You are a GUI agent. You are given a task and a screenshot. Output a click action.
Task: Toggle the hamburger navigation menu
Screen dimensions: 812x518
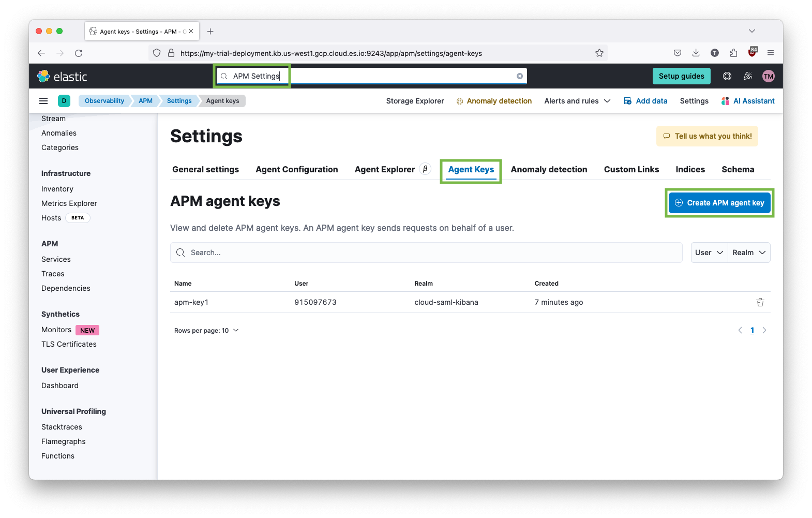coord(43,101)
